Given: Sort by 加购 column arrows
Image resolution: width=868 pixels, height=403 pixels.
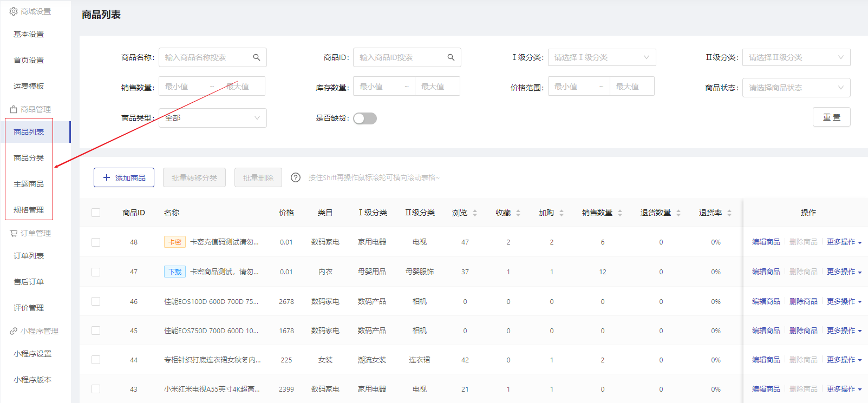Looking at the screenshot, I should pyautogui.click(x=562, y=213).
